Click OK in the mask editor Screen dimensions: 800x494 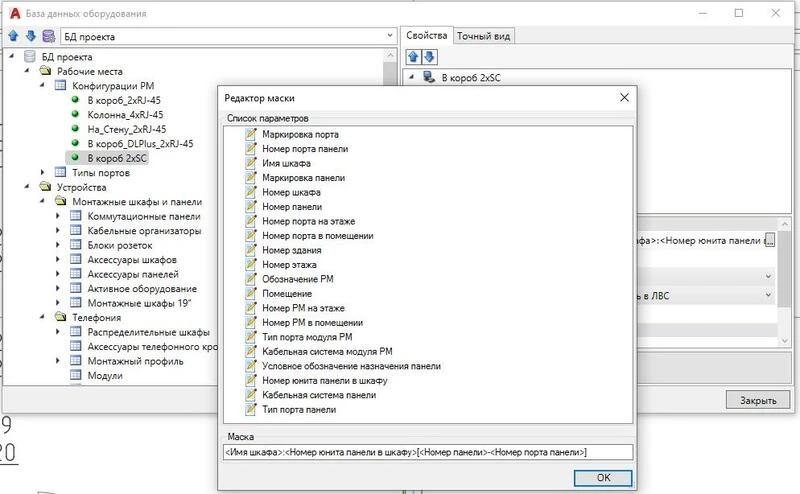coord(602,478)
